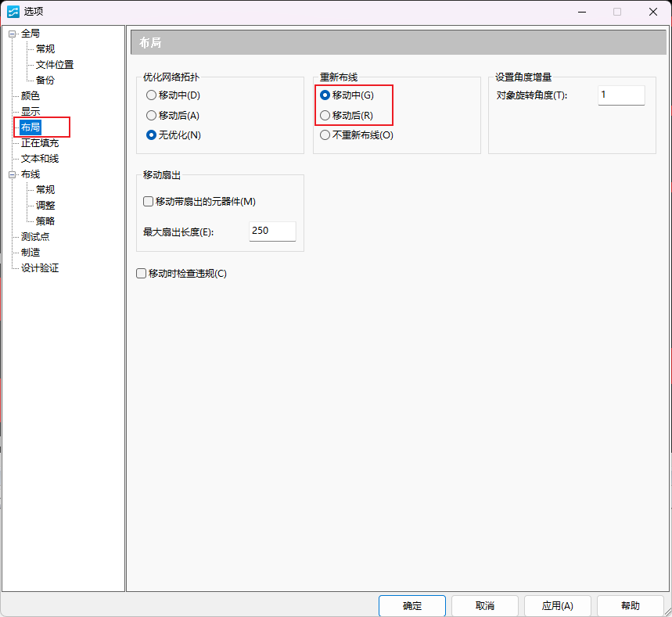The height and width of the screenshot is (617, 672).
Task: Click the 选项 app icon in title bar
Action: 13,12
